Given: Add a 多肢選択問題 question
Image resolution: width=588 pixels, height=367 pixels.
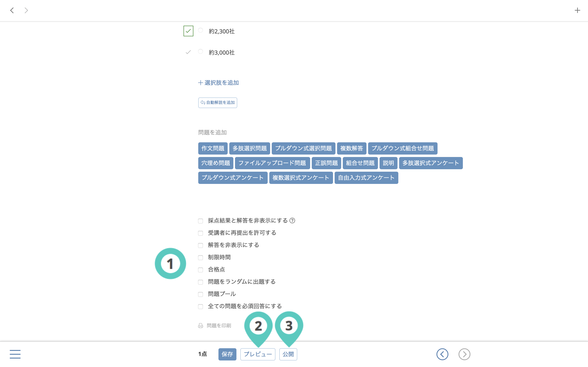Looking at the screenshot, I should (249, 148).
